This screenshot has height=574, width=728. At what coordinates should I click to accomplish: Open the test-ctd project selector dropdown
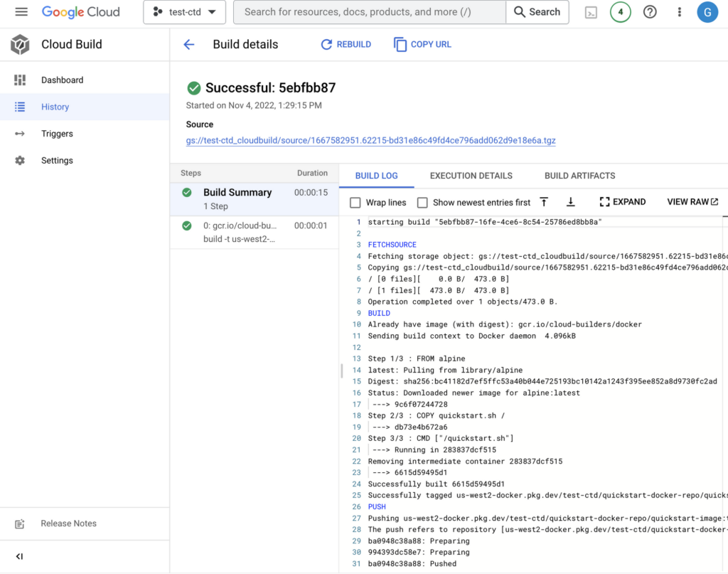click(x=184, y=12)
